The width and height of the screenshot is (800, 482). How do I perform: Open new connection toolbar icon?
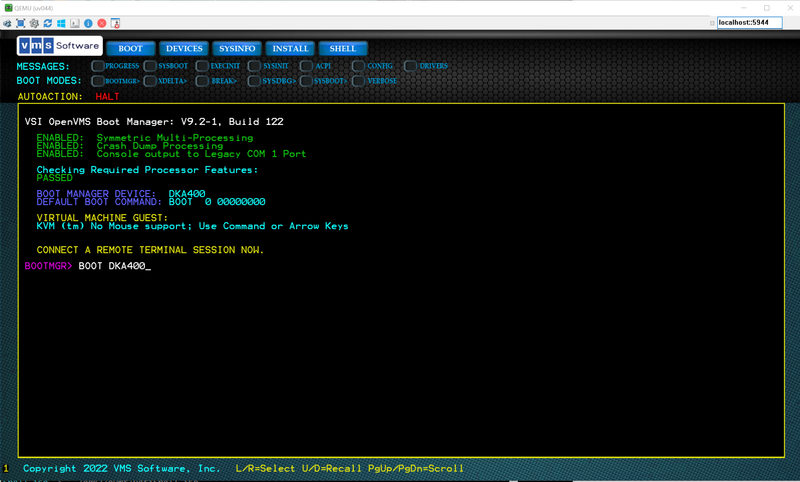click(7, 23)
